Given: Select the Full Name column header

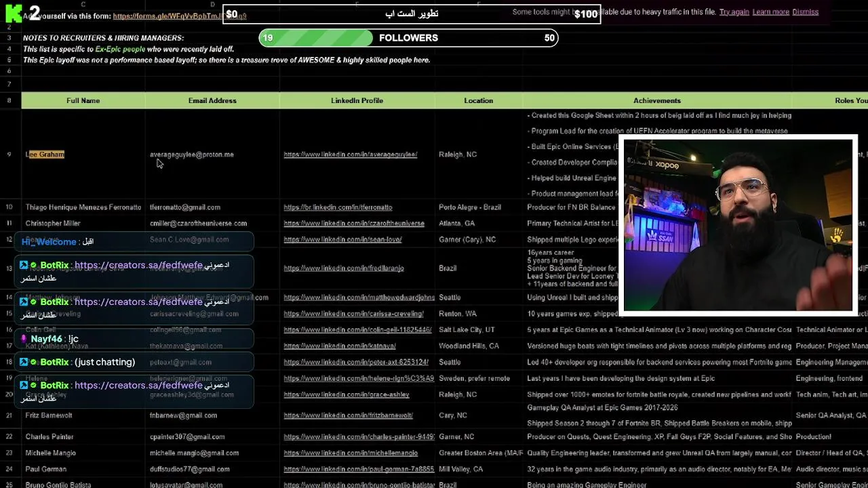Looking at the screenshot, I should tap(83, 100).
